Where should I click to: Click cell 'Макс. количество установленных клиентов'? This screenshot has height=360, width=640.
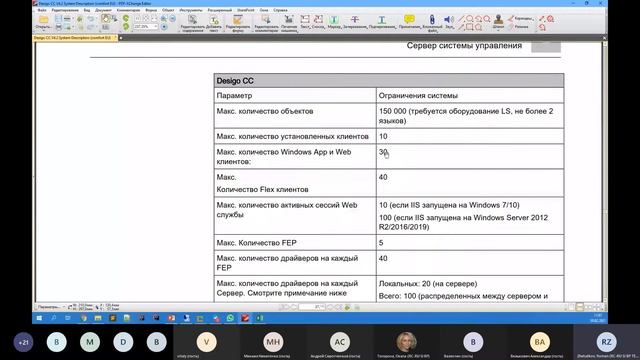click(295, 136)
